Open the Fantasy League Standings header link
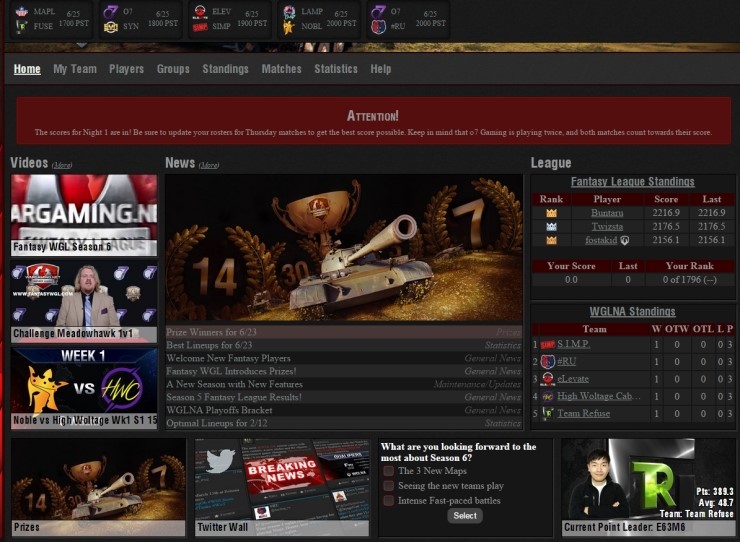Image resolution: width=740 pixels, height=542 pixels. point(632,182)
